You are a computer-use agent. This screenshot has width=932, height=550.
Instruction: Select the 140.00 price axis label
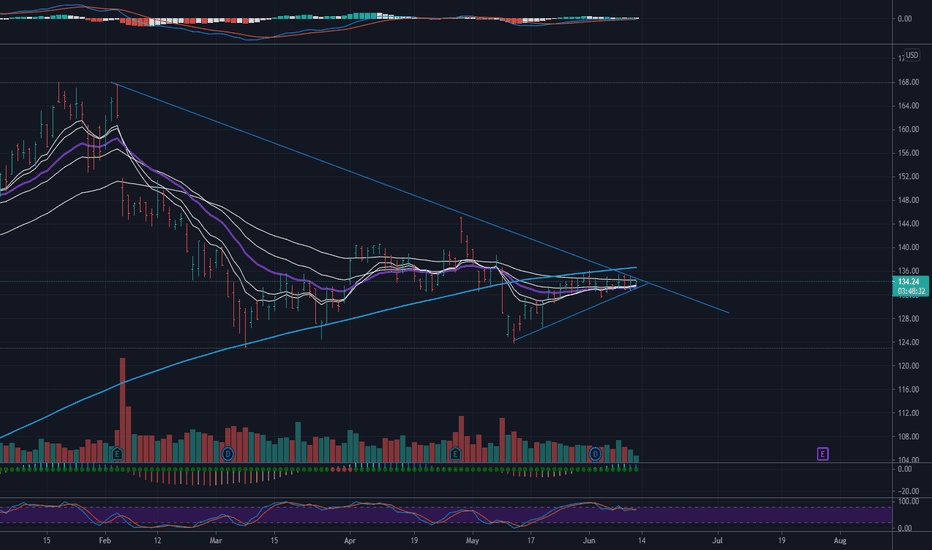click(x=908, y=247)
